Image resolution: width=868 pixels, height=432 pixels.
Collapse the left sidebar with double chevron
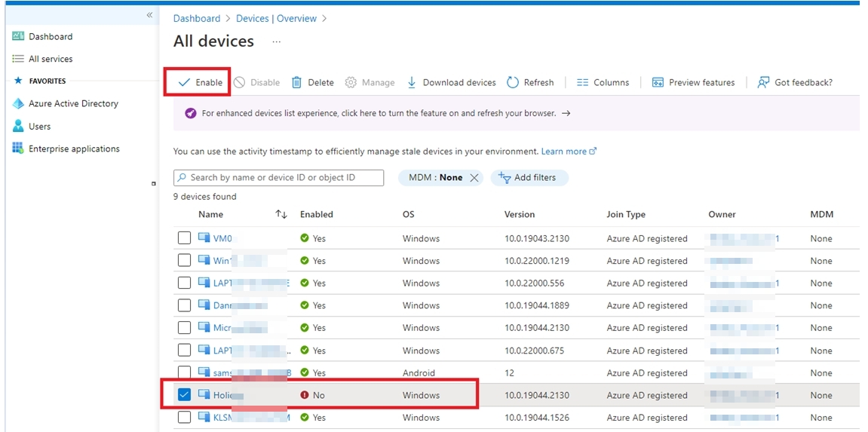pyautogui.click(x=149, y=15)
